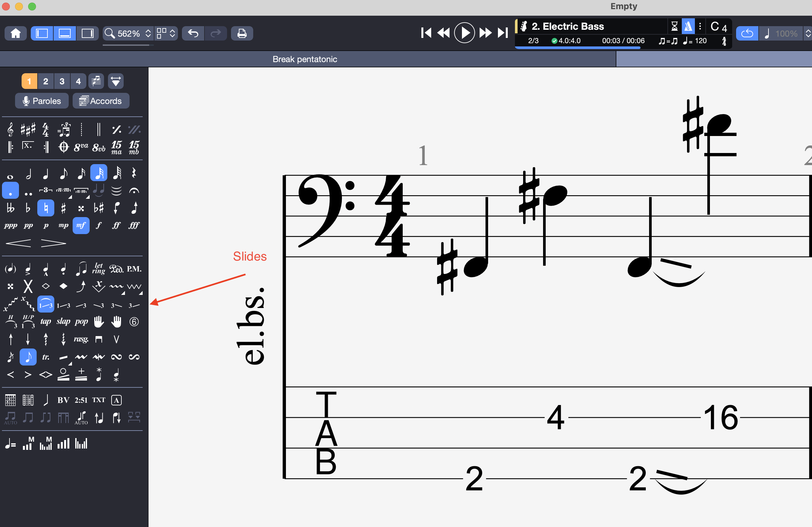Undo the last action
The width and height of the screenshot is (812, 527).
click(193, 33)
